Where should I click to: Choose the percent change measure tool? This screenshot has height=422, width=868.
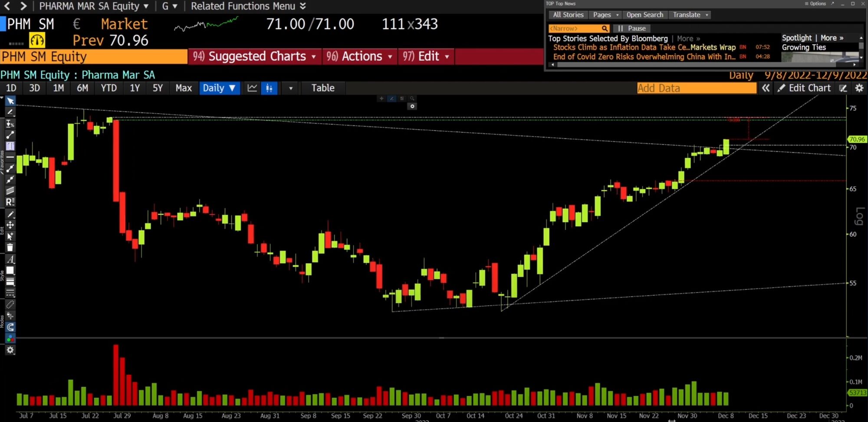(x=10, y=124)
